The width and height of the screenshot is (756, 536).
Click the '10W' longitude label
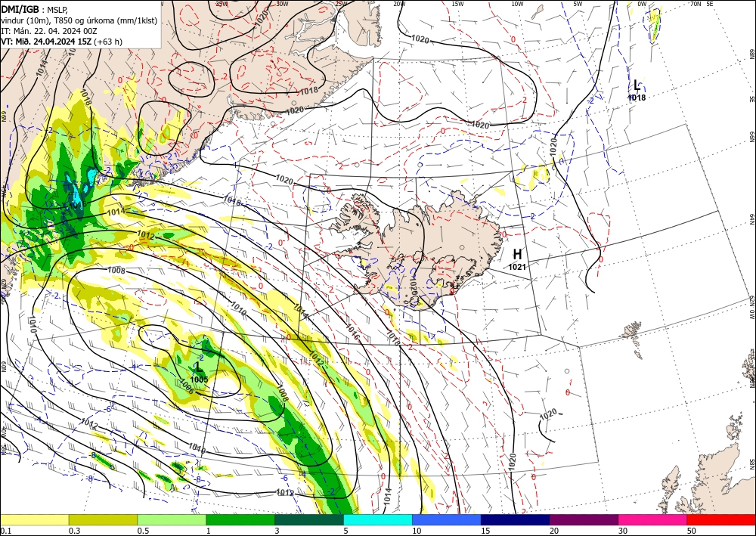click(x=517, y=4)
